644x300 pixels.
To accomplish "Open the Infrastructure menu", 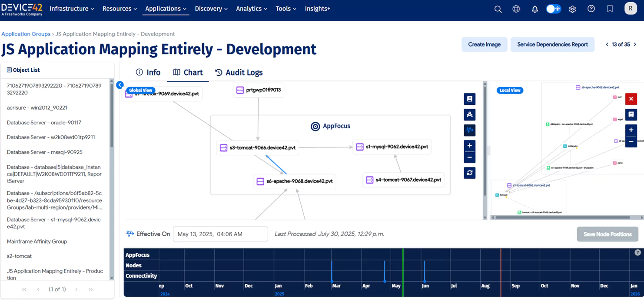I will (x=72, y=9).
